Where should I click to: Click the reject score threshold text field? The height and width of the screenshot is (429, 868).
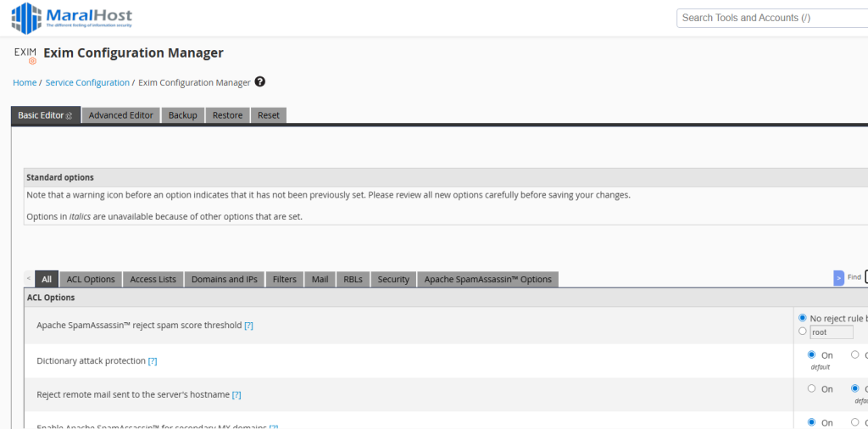point(832,332)
